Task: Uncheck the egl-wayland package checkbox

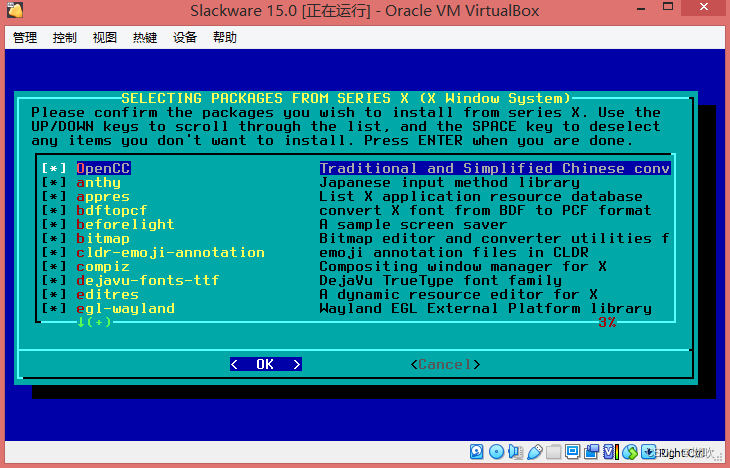Action: coord(54,308)
